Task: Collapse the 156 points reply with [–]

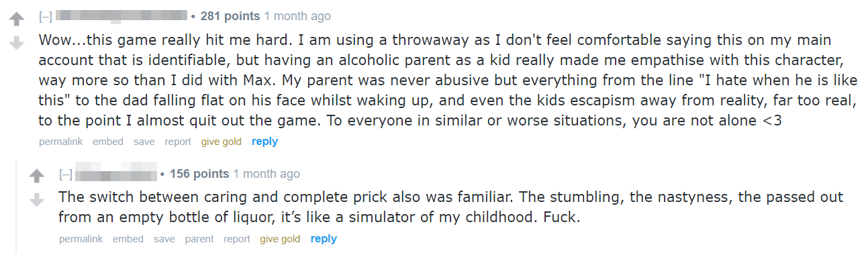Action: [x=65, y=174]
